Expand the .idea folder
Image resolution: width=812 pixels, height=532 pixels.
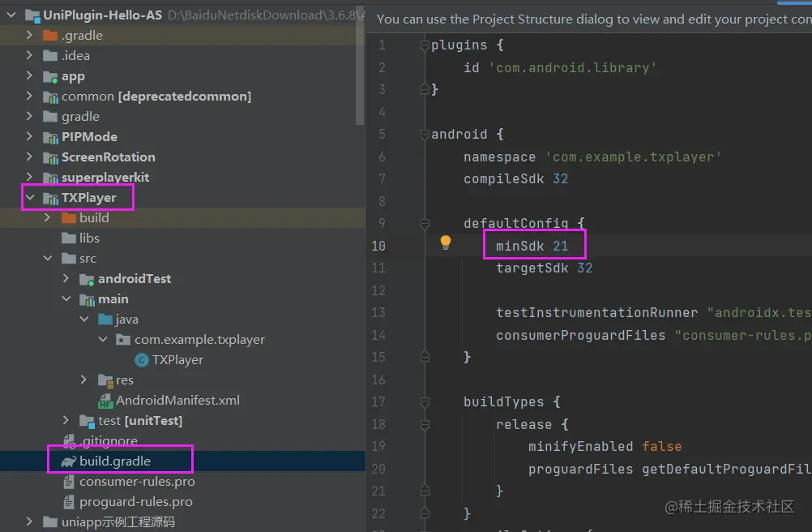29,55
